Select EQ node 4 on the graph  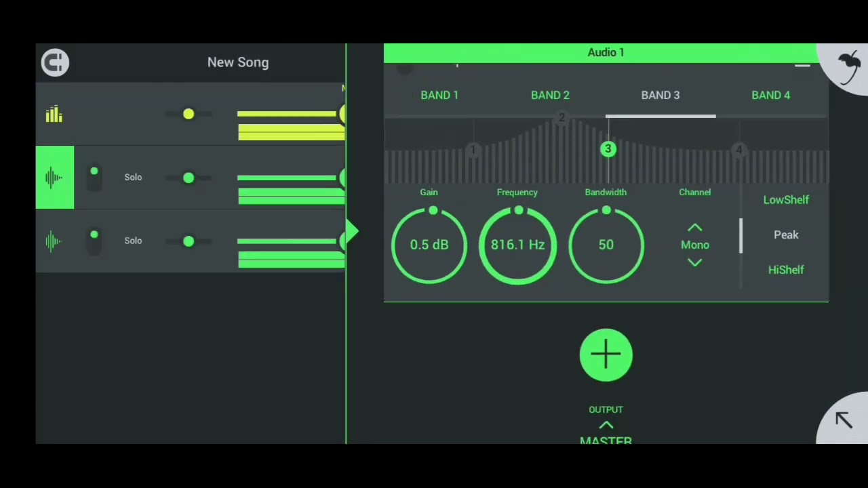coord(739,149)
